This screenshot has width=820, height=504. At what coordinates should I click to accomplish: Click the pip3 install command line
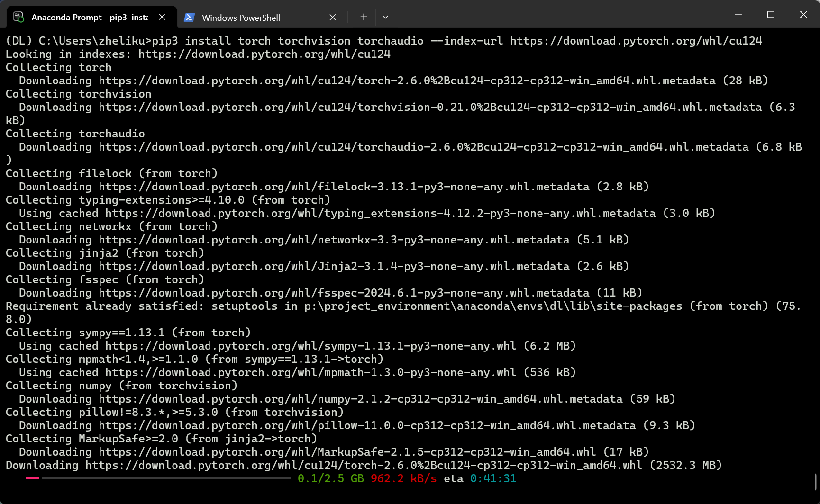(x=384, y=41)
